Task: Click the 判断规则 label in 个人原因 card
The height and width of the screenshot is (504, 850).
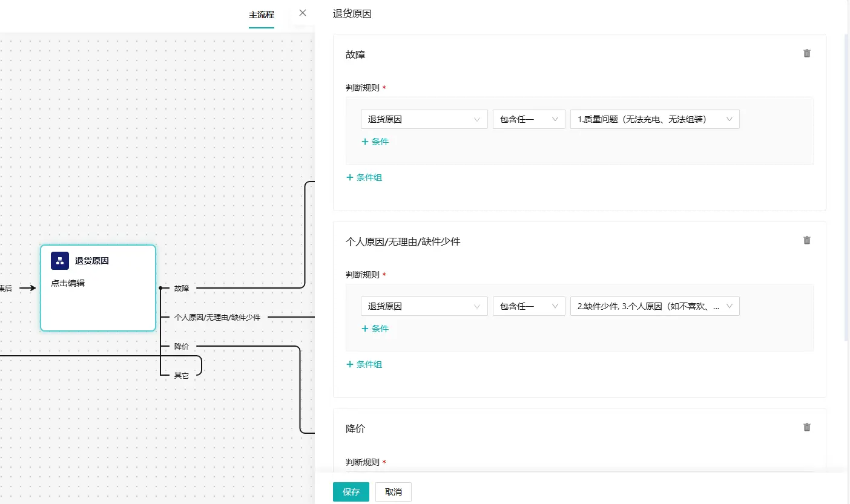Action: coord(363,275)
